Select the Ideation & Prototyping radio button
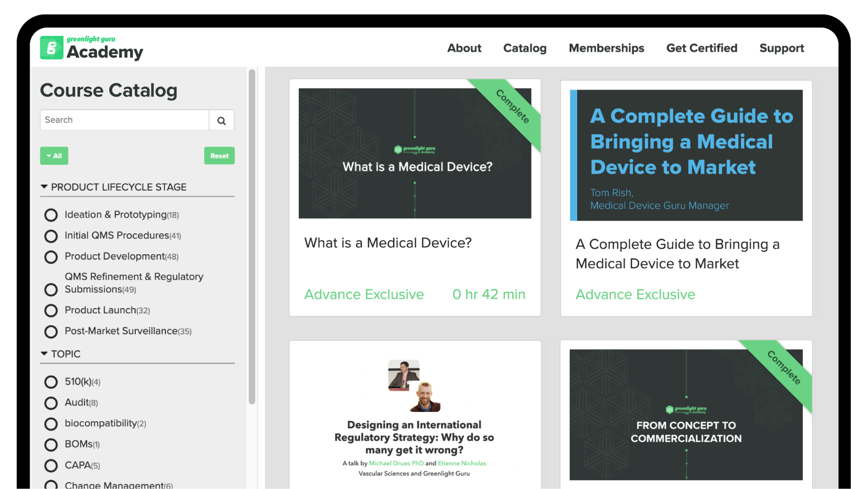This screenshot has width=868, height=489. pyautogui.click(x=51, y=215)
